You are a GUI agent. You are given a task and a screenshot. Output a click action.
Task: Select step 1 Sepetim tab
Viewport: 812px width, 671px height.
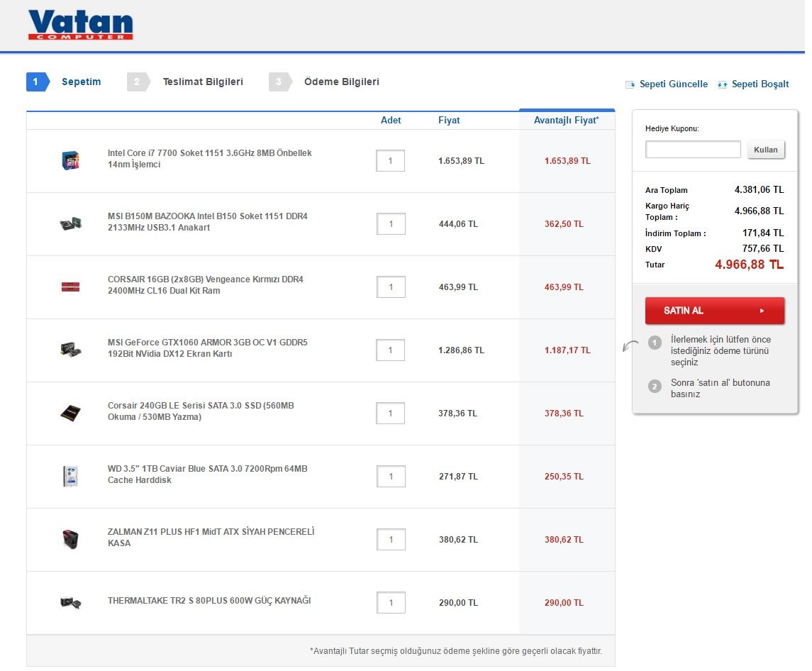click(64, 82)
